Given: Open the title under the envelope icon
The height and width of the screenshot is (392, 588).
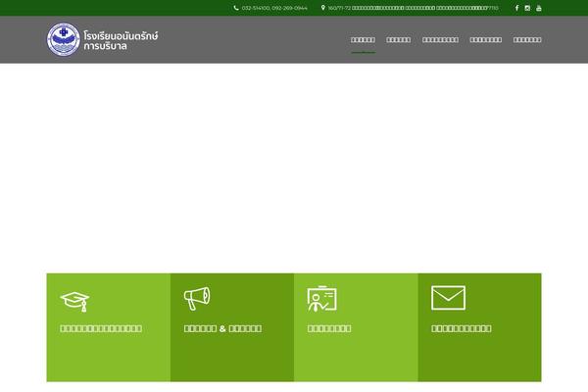Looking at the screenshot, I should [x=462, y=328].
